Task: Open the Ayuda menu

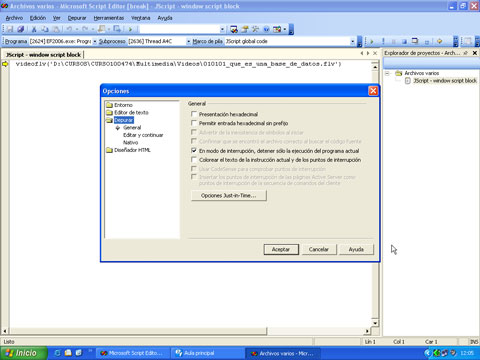Action: (165, 18)
